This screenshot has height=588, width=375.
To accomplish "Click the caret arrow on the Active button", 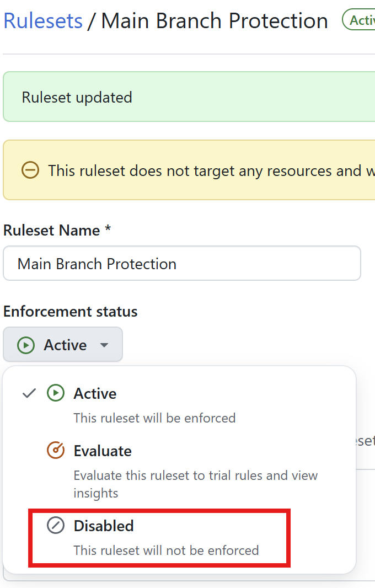I will tap(105, 344).
